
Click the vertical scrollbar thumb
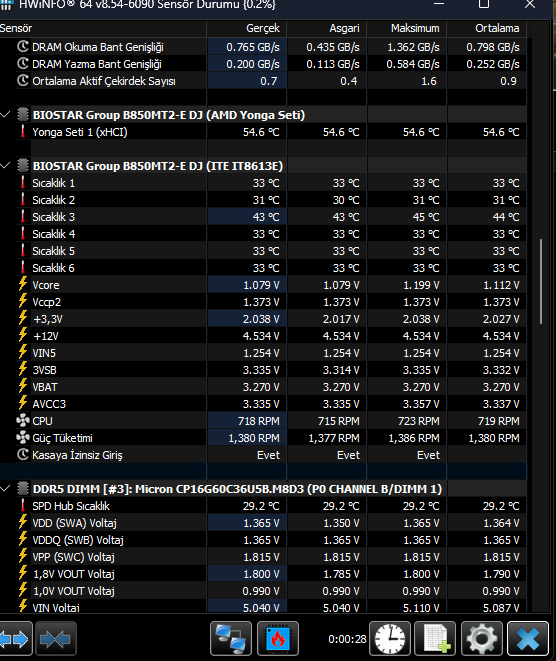pos(541,282)
